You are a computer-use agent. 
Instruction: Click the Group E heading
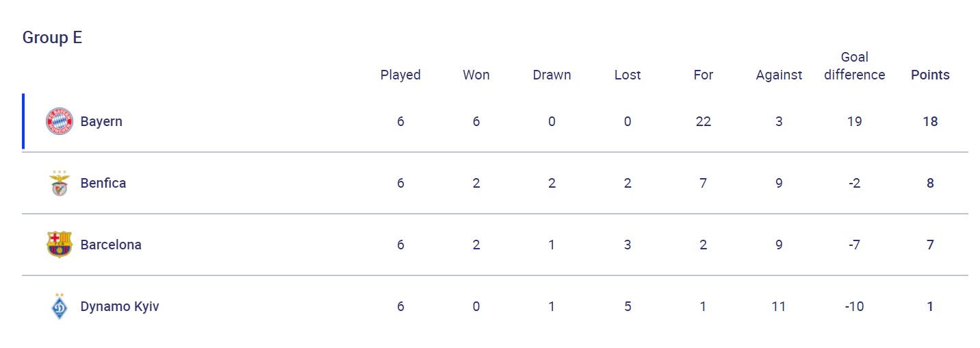[x=52, y=38]
